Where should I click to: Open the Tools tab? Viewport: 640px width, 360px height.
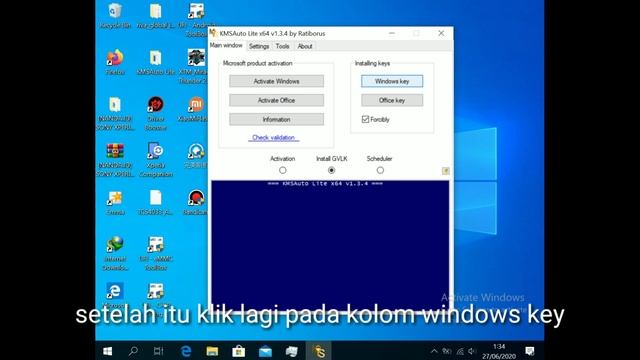coord(282,46)
